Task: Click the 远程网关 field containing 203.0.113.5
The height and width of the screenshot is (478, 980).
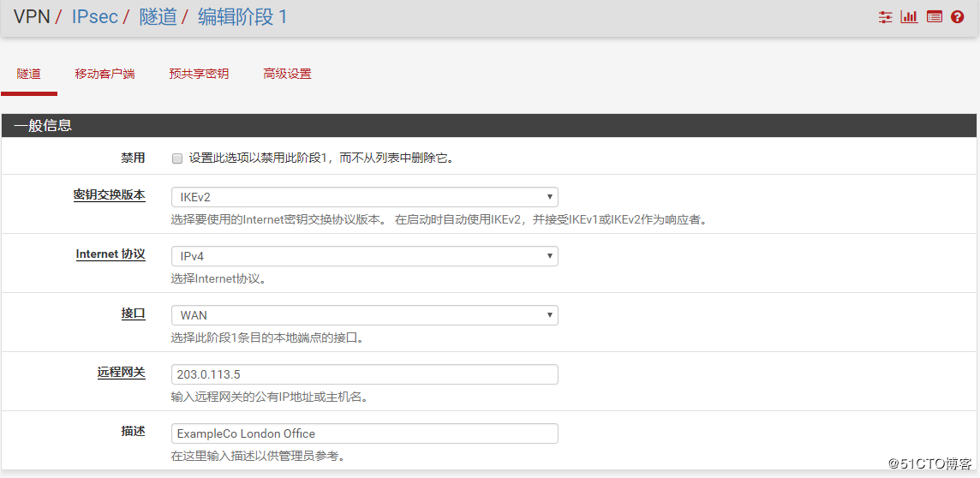Action: (364, 374)
